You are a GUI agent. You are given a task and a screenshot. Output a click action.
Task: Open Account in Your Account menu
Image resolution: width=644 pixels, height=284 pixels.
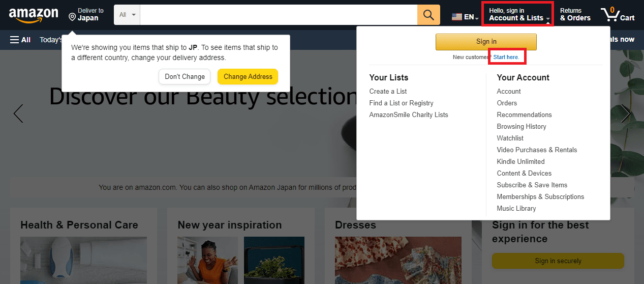click(x=509, y=92)
